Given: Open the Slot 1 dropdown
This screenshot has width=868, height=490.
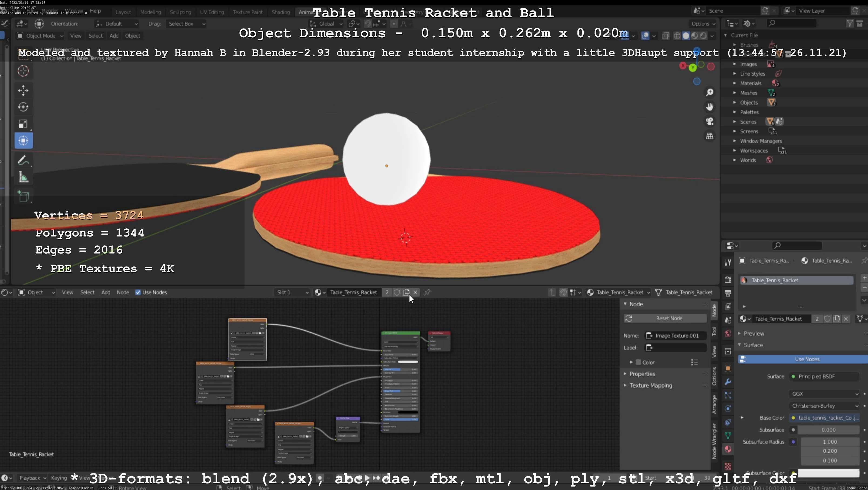Looking at the screenshot, I should tap(292, 293).
